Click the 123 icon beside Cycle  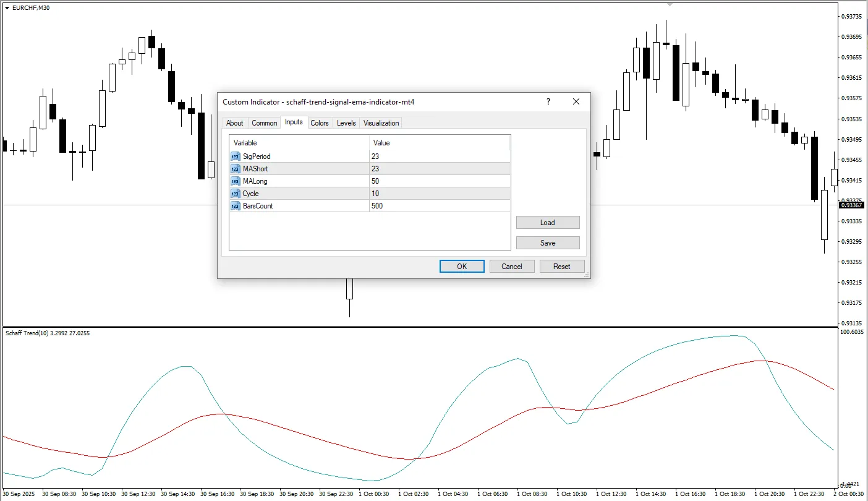[235, 194]
